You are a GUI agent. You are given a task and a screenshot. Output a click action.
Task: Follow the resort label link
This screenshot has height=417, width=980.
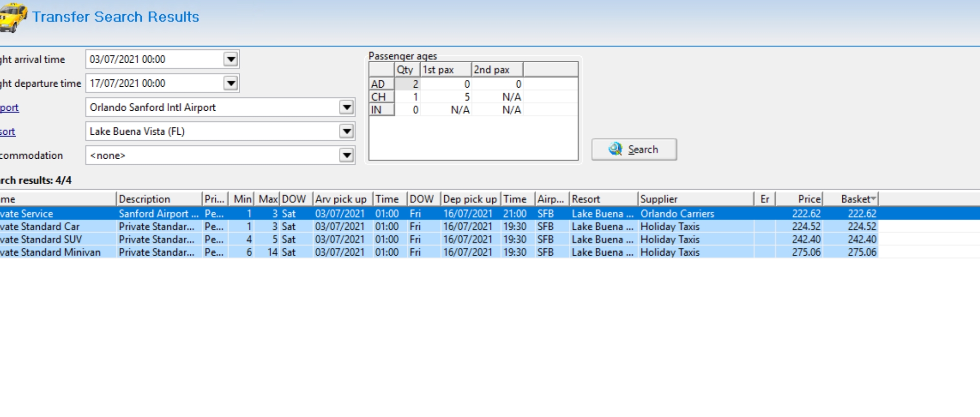pos(7,131)
